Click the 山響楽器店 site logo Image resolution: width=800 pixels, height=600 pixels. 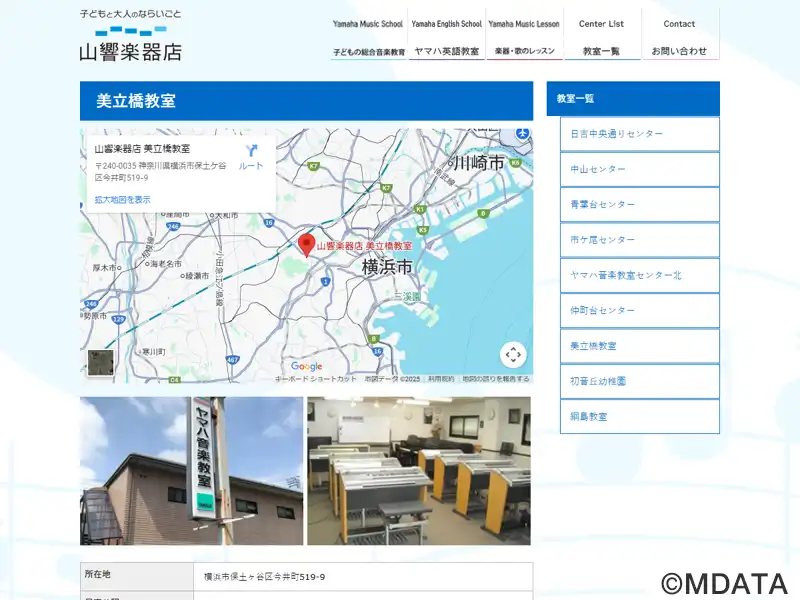tap(131, 37)
